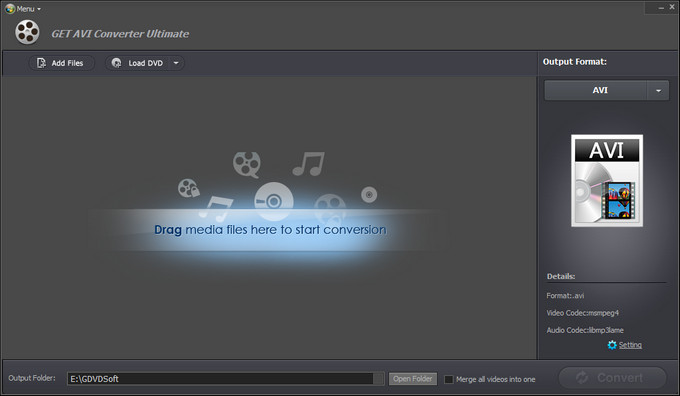Open the AVI output format selector
This screenshot has width=680, height=396.
(595, 90)
